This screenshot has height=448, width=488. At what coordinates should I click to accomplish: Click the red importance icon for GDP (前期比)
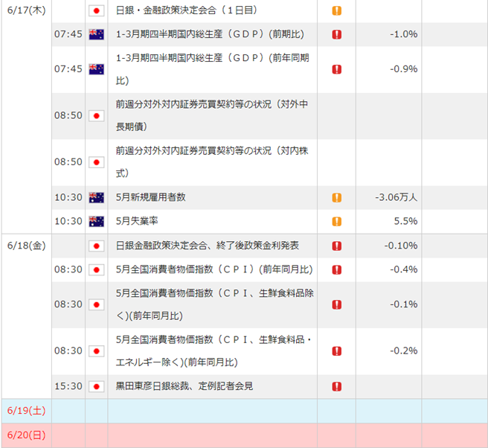point(337,34)
